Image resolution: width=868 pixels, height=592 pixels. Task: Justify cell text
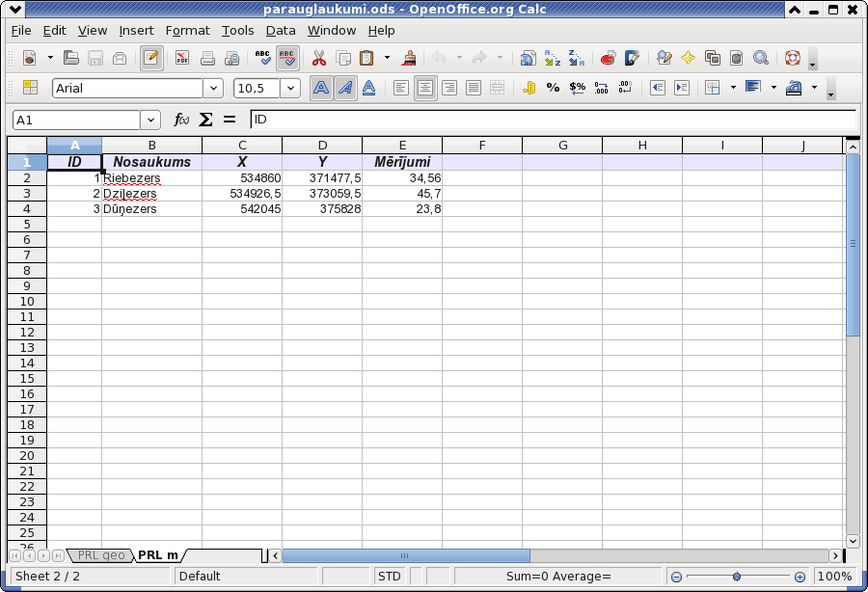pyautogui.click(x=474, y=88)
